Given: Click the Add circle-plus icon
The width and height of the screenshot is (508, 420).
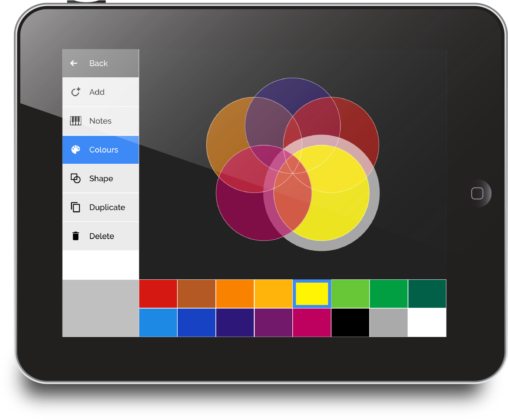Looking at the screenshot, I should coord(76,92).
